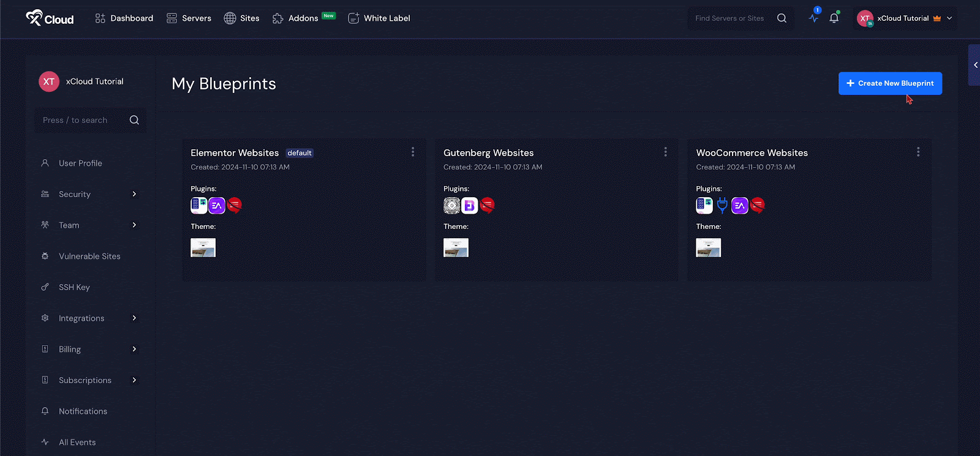
Task: Click the Subscriptions sidebar item
Action: click(85, 381)
